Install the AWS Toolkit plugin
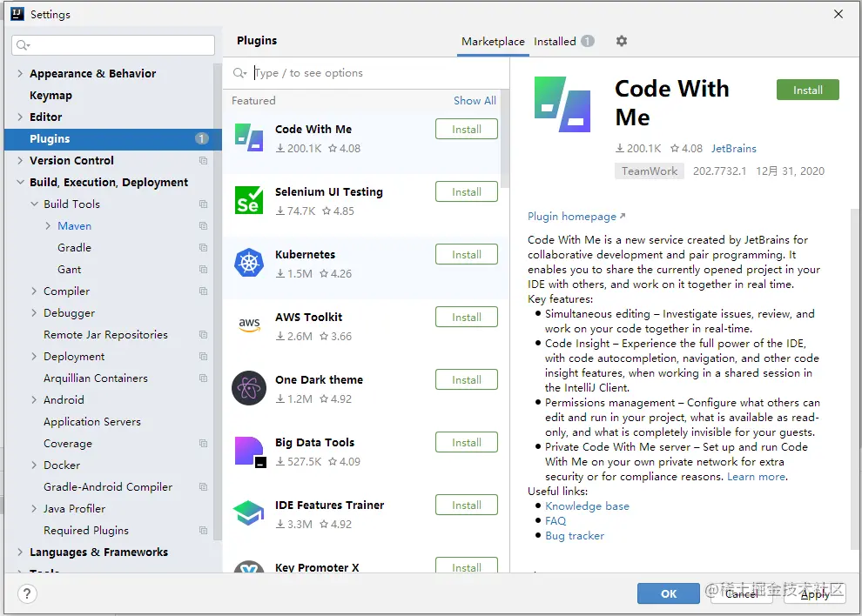 tap(466, 317)
